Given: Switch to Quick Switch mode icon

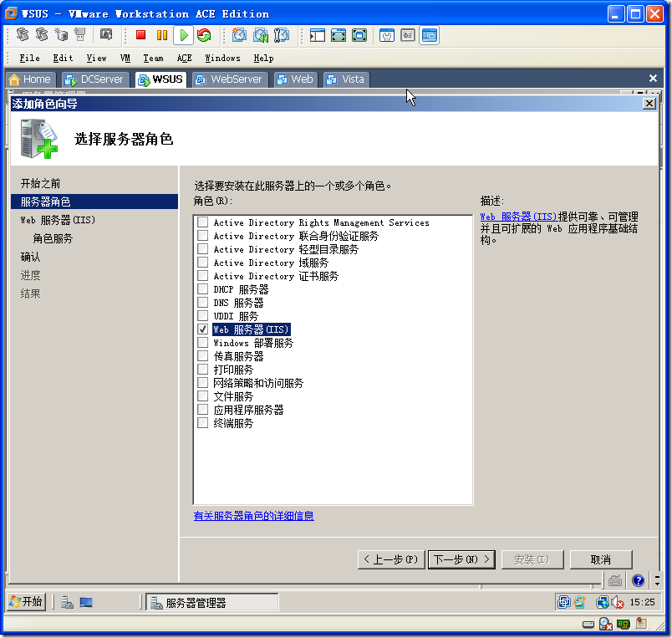Looking at the screenshot, I should [339, 35].
